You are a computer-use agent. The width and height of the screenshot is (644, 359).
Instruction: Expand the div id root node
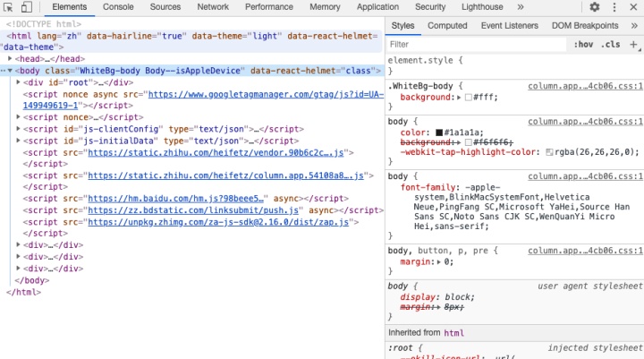click(18, 82)
